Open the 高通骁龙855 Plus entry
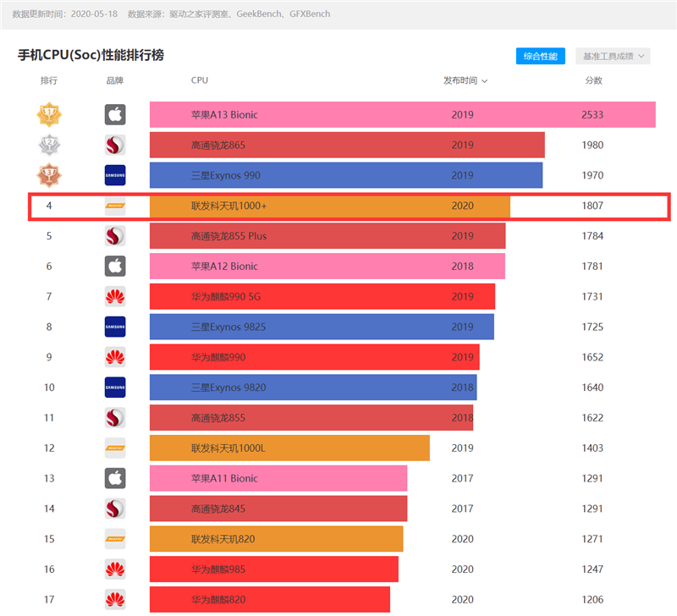The width and height of the screenshot is (677, 616). [x=228, y=236]
